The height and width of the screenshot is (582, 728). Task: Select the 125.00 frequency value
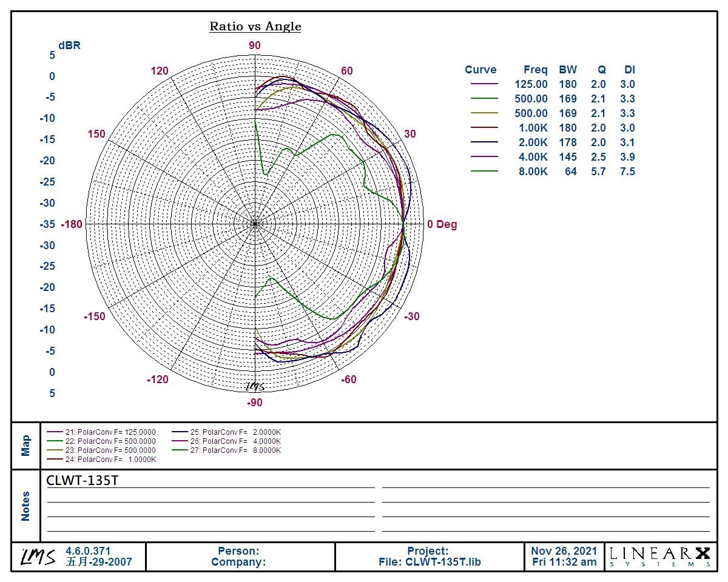531,84
